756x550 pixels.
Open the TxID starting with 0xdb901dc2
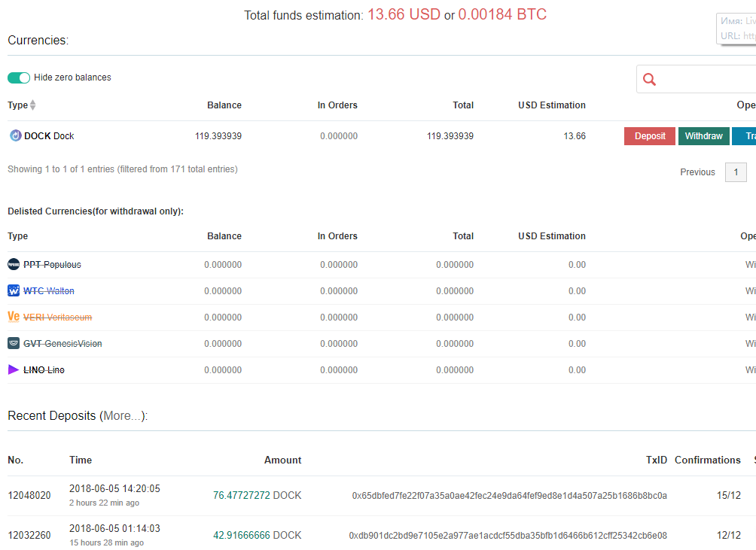(508, 536)
